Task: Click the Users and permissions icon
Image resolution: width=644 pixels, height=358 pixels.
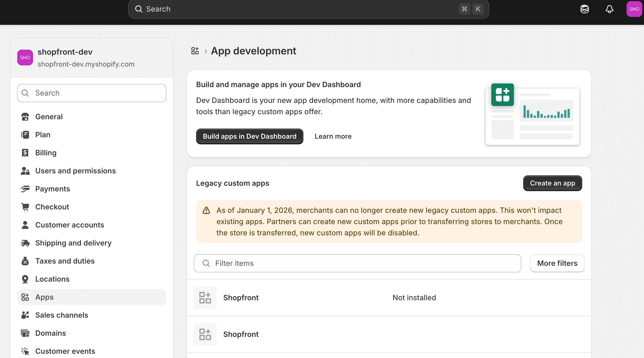Action: coord(25,171)
